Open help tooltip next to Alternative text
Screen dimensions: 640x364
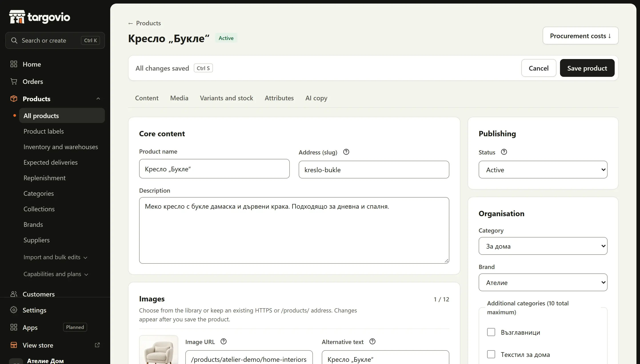click(x=372, y=341)
